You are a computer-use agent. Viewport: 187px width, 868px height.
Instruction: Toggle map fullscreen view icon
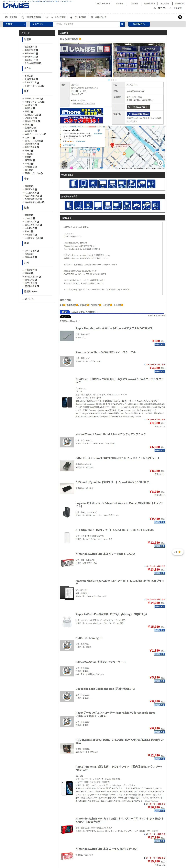coord(161,163)
